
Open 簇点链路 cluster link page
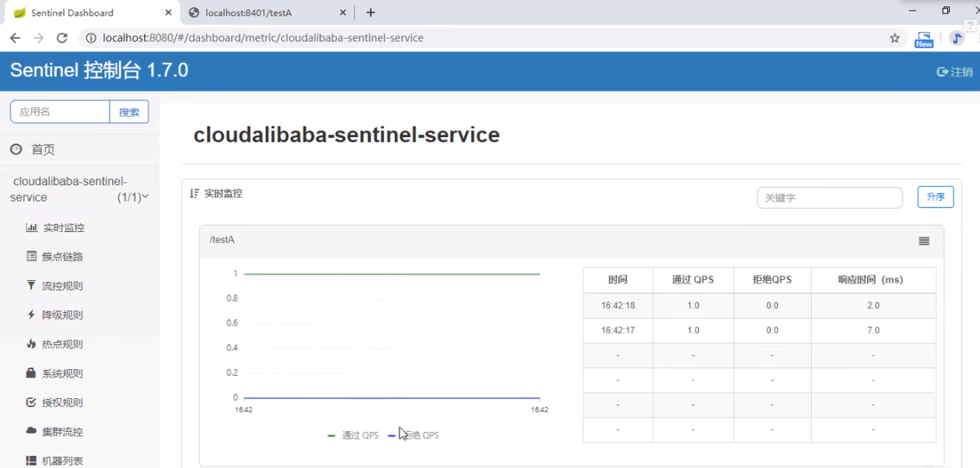[62, 257]
